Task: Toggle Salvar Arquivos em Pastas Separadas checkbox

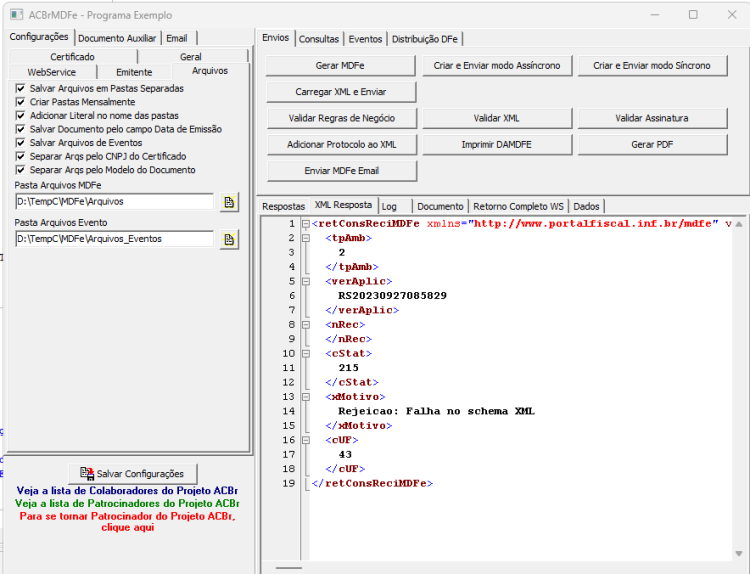Action: (21, 88)
